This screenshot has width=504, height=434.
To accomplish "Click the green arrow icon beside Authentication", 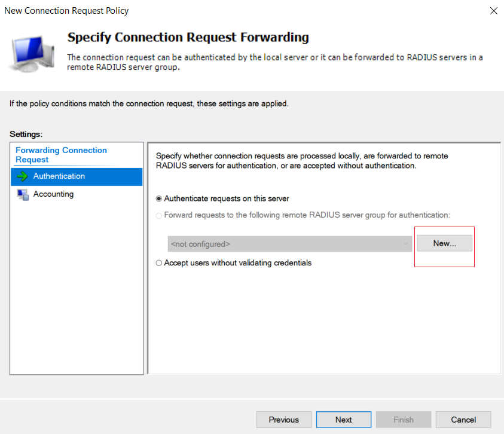I will [x=23, y=176].
